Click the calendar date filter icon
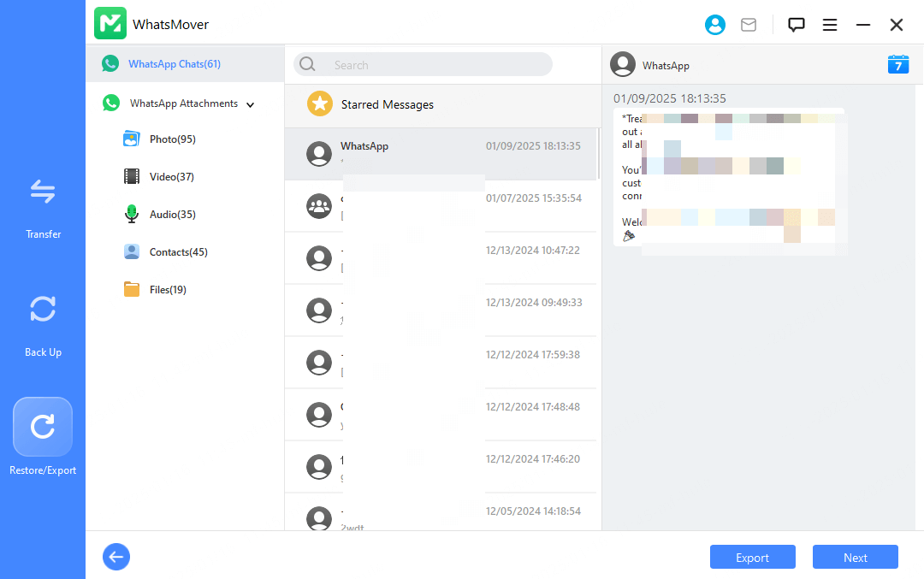Image resolution: width=924 pixels, height=579 pixels. point(897,65)
